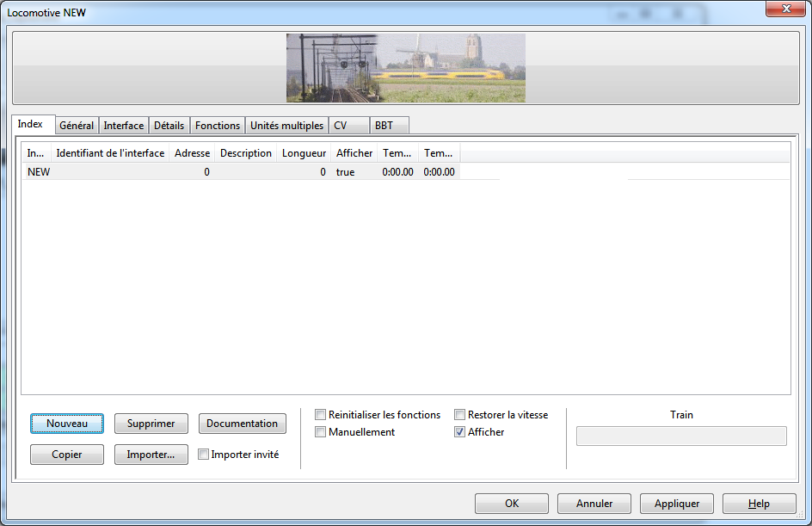The width and height of the screenshot is (812, 526).
Task: Check the Manuellement option
Action: 321,432
